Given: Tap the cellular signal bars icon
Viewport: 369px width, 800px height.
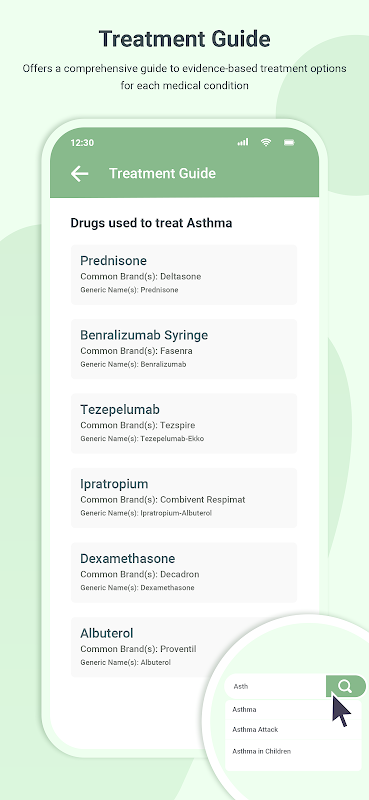Looking at the screenshot, I should (243, 142).
